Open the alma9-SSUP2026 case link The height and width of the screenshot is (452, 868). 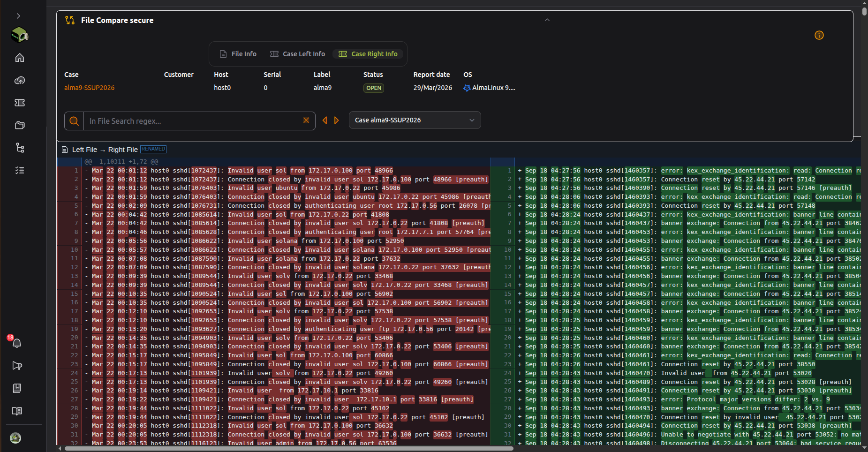(x=89, y=88)
